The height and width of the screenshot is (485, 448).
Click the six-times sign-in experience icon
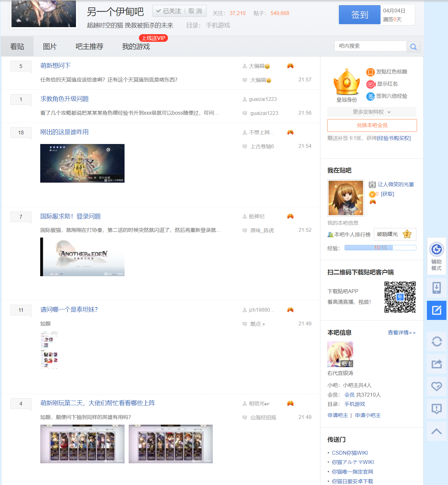coord(370,96)
